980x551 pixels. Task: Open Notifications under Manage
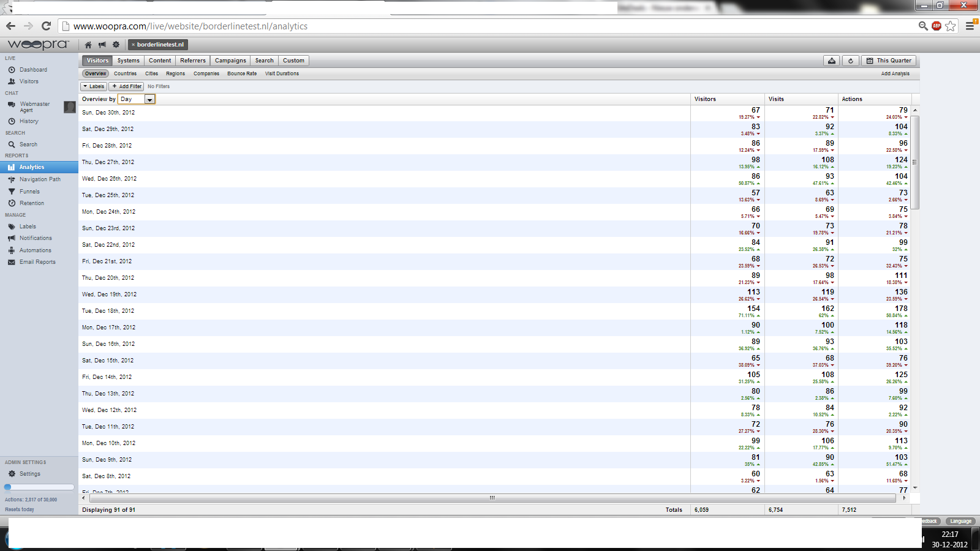coord(36,238)
